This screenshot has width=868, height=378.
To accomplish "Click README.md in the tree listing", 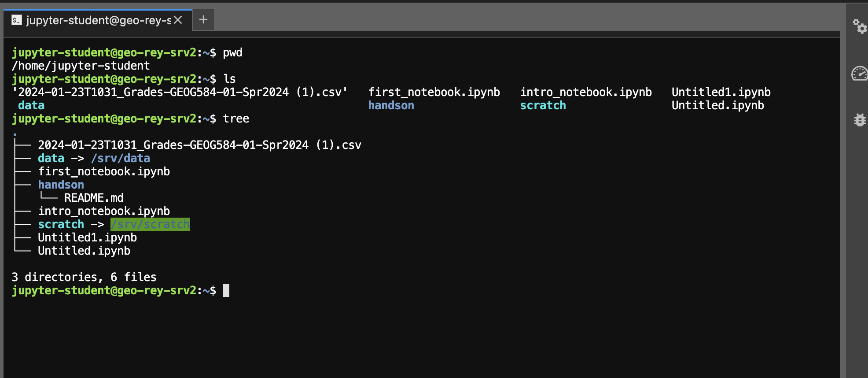I will point(94,198).
